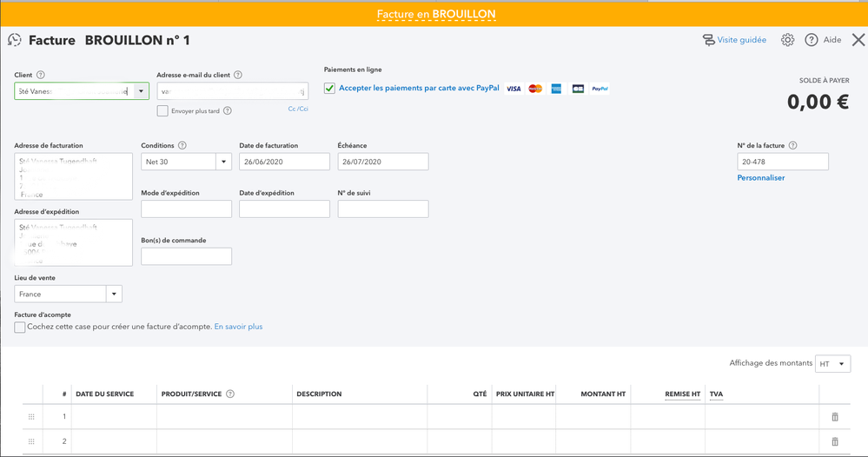Click help icon beside Adresse e-mail du client
868x457 pixels.
tap(238, 75)
